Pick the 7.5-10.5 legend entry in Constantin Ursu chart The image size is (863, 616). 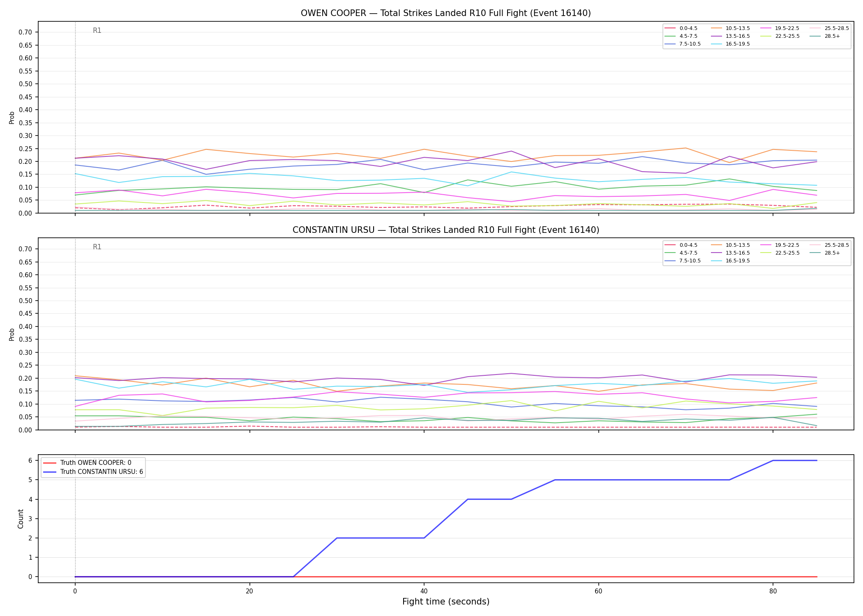click(683, 261)
